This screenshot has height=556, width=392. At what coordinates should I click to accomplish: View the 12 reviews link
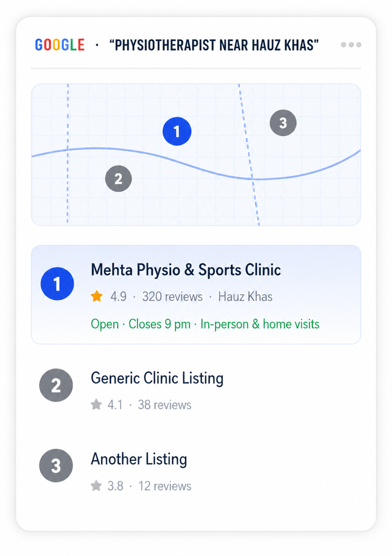(165, 486)
